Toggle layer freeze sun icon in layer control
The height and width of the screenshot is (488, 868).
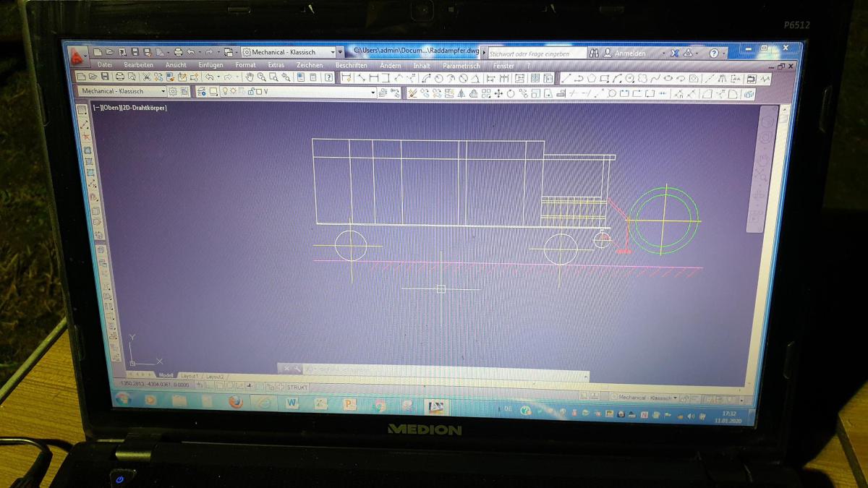(x=233, y=91)
